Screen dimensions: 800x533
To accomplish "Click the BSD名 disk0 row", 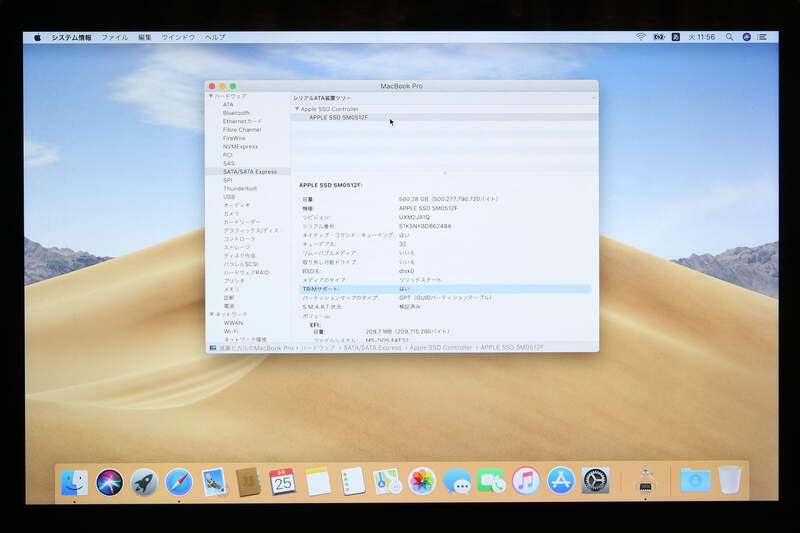I will [x=444, y=271].
